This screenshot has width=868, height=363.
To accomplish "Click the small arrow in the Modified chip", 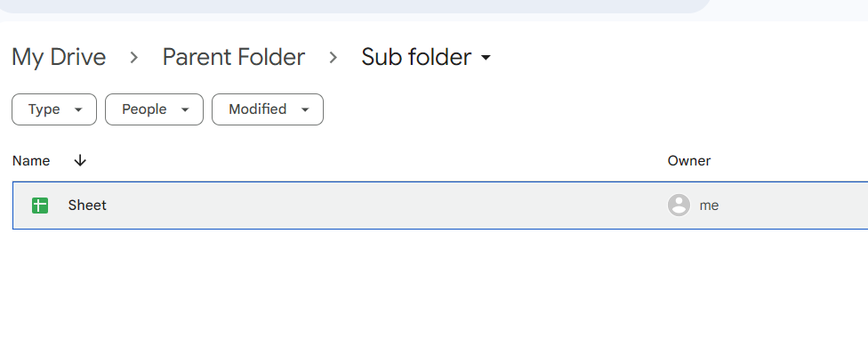I will tap(305, 109).
